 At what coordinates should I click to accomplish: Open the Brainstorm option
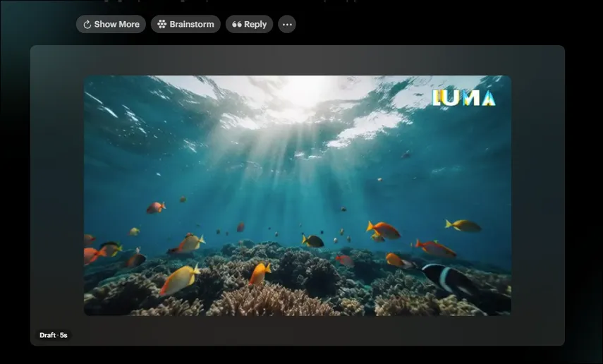[x=185, y=24]
